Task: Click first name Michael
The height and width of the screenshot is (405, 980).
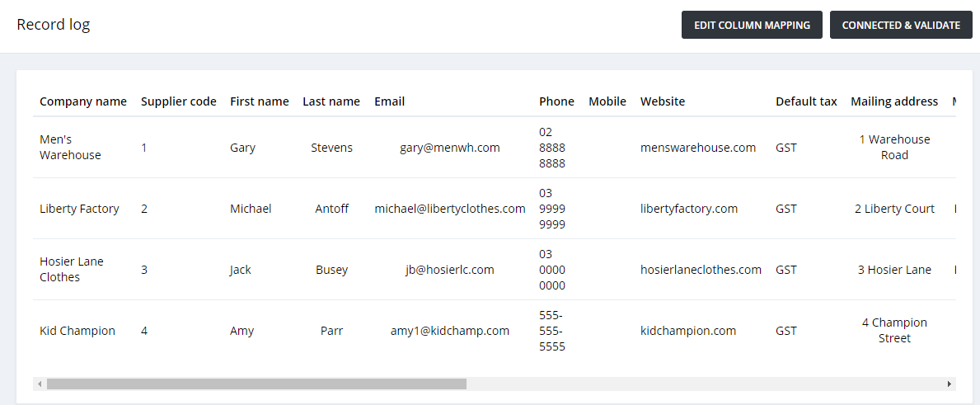Action: 251,209
